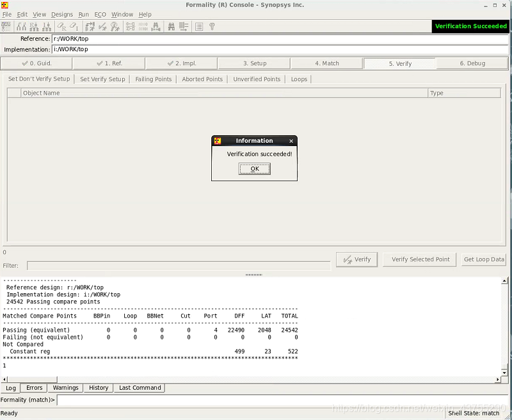512x420 pixels.
Task: Open the Run menu
Action: click(x=84, y=14)
